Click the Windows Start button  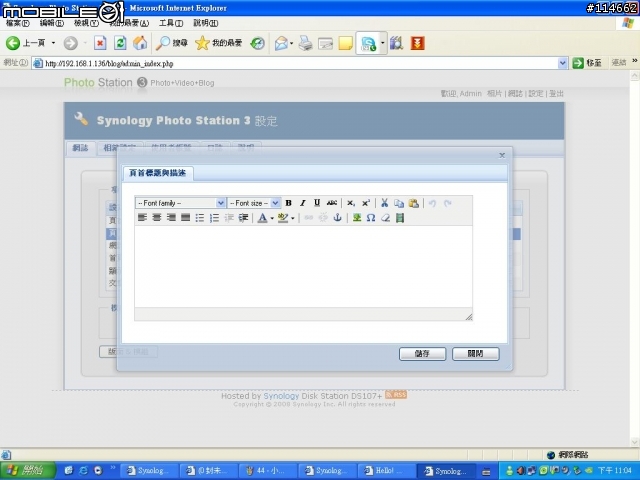[x=28, y=471]
